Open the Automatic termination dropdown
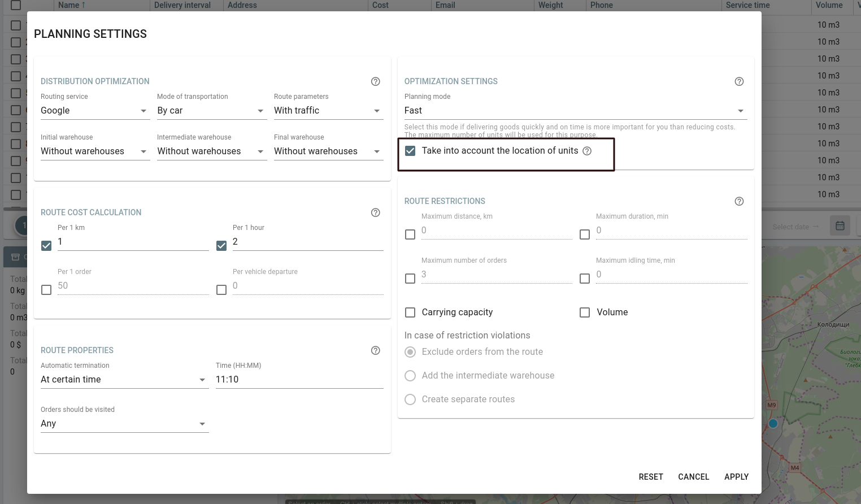This screenshot has height=504, width=861. click(x=124, y=380)
